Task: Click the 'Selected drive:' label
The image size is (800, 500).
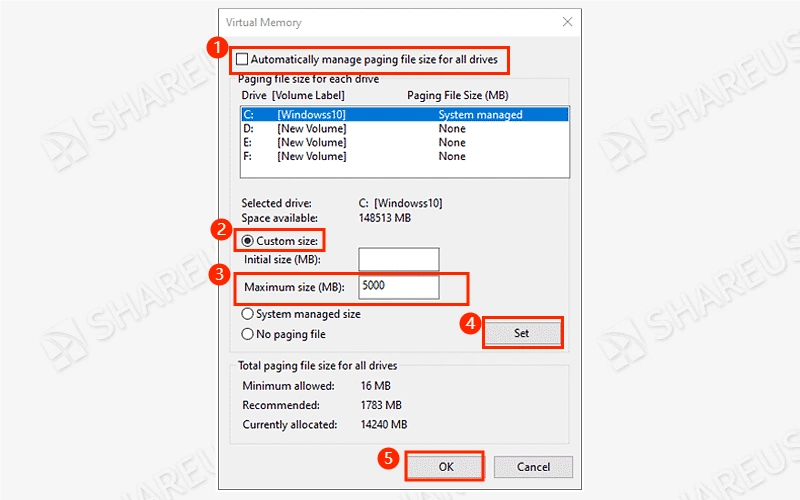Action: click(x=277, y=203)
